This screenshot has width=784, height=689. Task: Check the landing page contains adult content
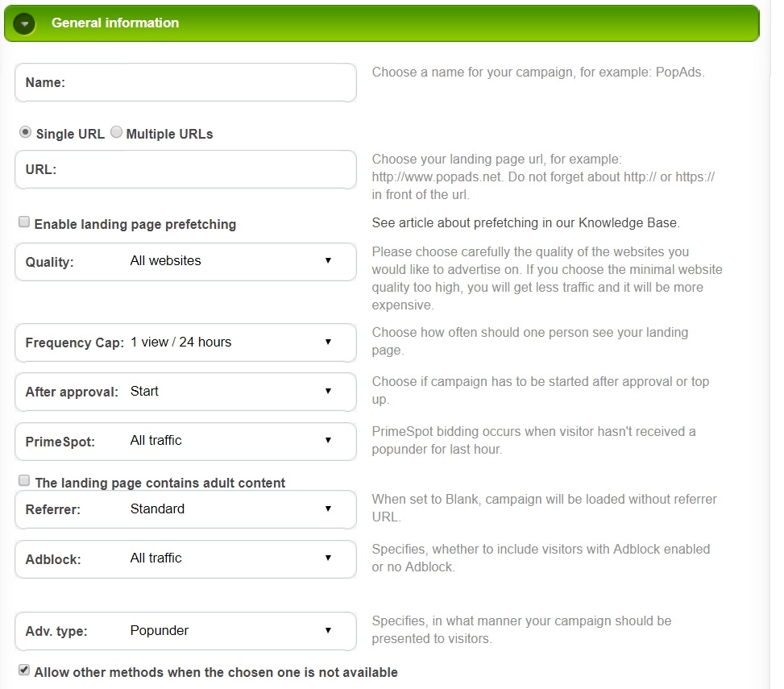24,481
